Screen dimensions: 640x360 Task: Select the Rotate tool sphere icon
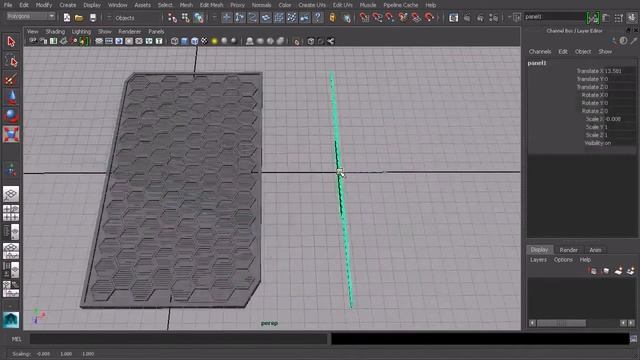tap(11, 116)
